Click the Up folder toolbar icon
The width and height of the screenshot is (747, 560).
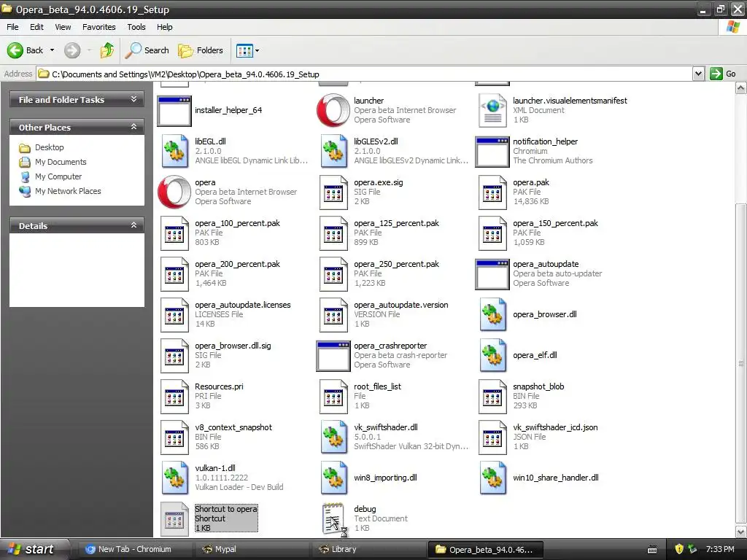click(x=107, y=50)
